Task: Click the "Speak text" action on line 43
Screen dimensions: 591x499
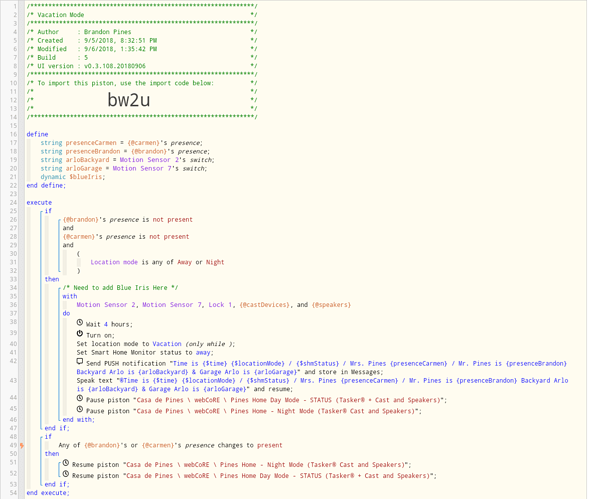Action: point(322,385)
